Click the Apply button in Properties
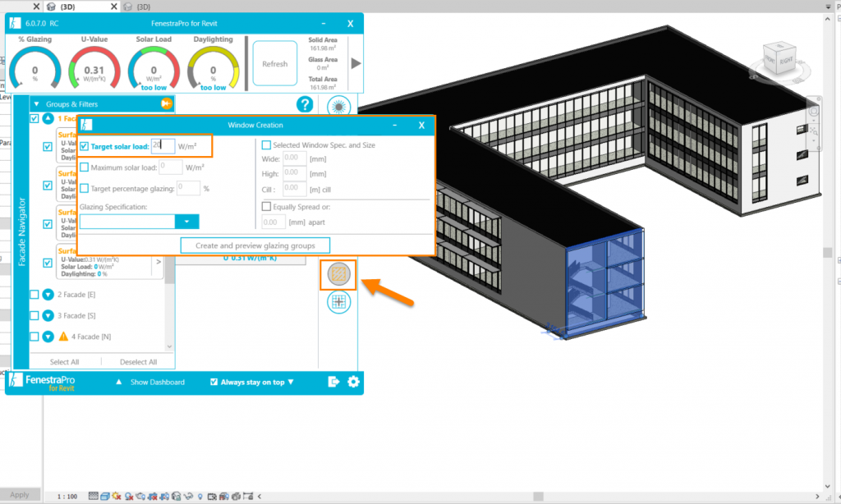 click(x=20, y=494)
